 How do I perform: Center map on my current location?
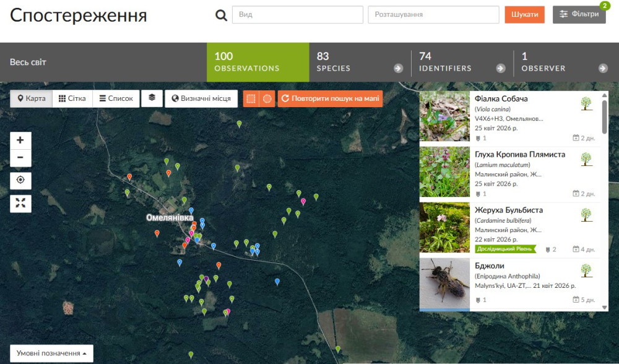[x=20, y=180]
